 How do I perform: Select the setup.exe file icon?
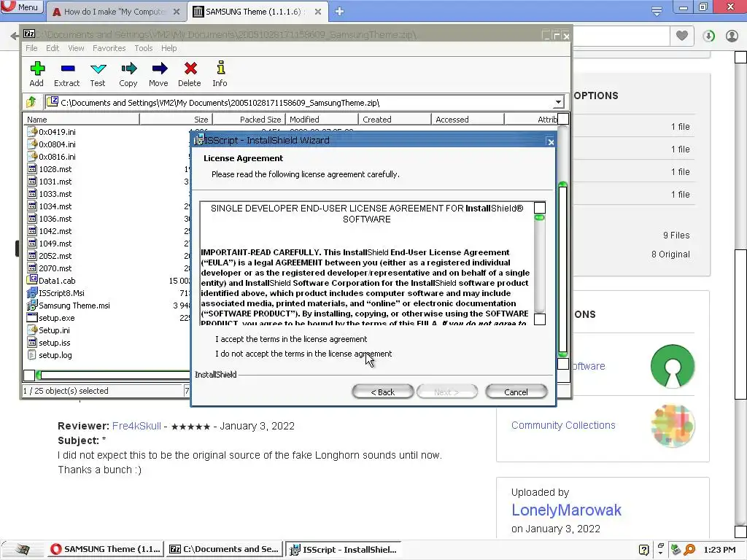pyautogui.click(x=32, y=318)
